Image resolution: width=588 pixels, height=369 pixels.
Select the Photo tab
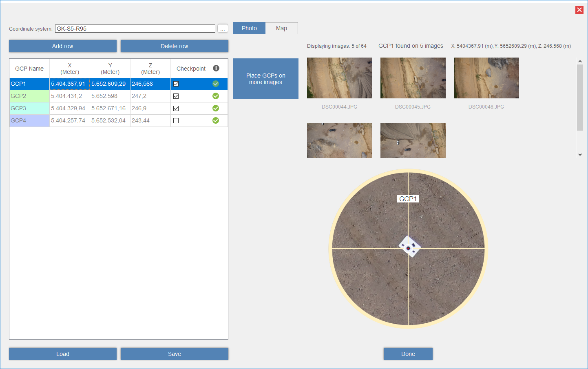click(249, 28)
